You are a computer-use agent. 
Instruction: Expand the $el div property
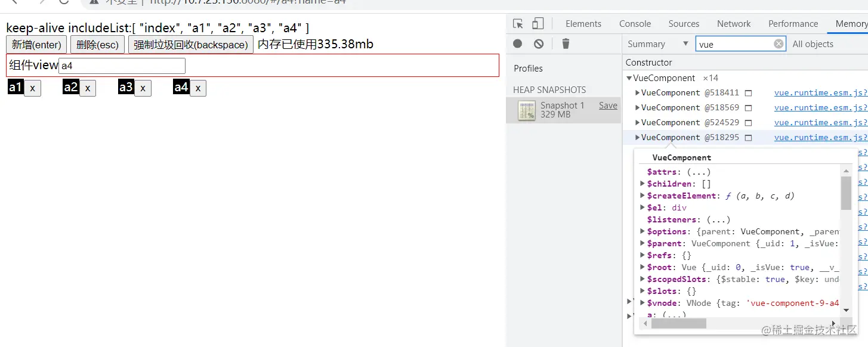(642, 207)
